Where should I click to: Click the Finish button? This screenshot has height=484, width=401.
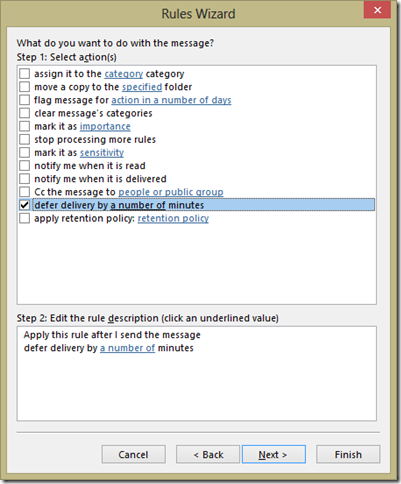[348, 454]
